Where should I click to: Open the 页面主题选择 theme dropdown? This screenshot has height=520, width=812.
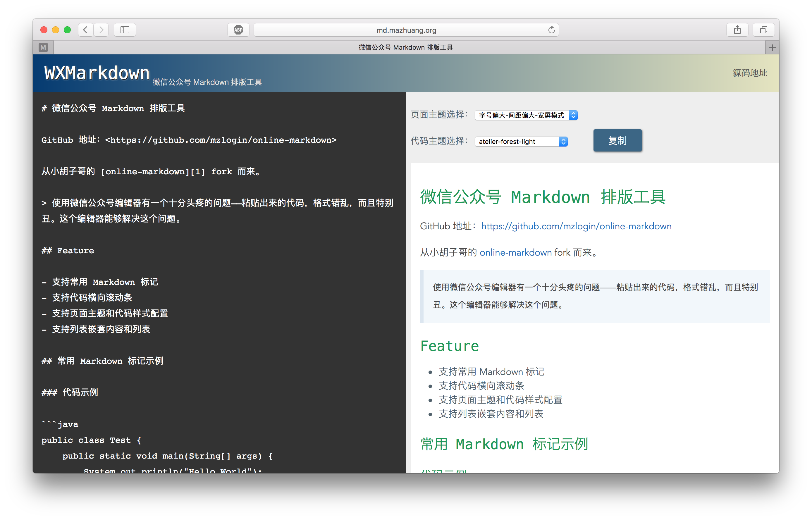pos(526,115)
